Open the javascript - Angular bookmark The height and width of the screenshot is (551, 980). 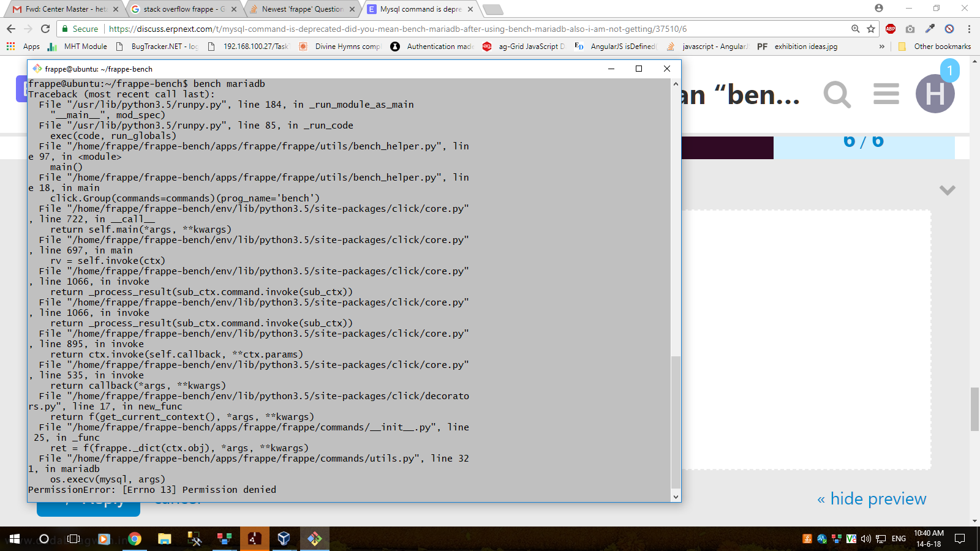point(707,47)
